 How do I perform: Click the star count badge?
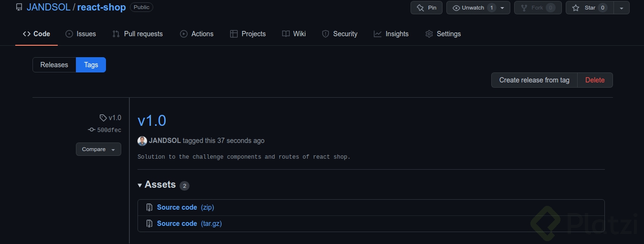pos(602,8)
